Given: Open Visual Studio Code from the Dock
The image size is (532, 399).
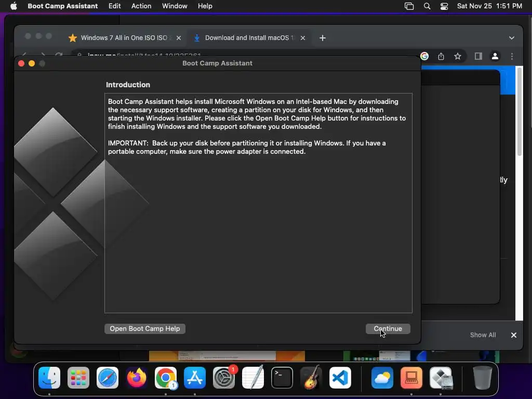Looking at the screenshot, I should click(x=340, y=378).
